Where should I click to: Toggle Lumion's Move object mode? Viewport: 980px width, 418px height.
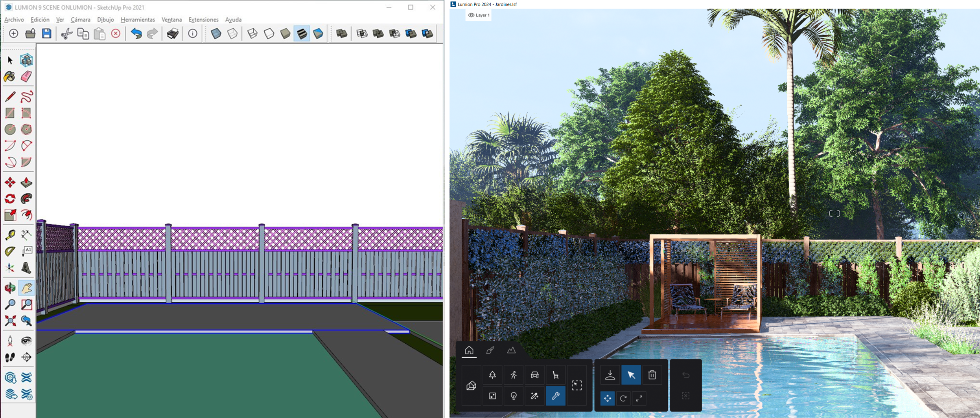607,398
